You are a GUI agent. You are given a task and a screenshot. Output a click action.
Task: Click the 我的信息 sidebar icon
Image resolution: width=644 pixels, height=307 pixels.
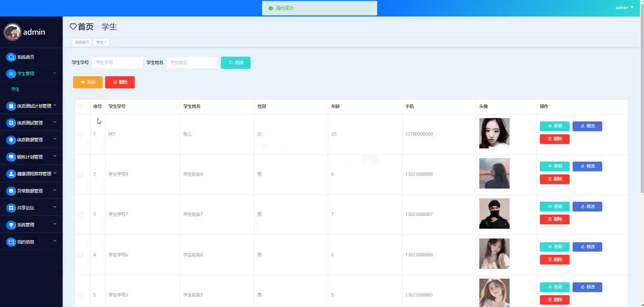pos(11,242)
